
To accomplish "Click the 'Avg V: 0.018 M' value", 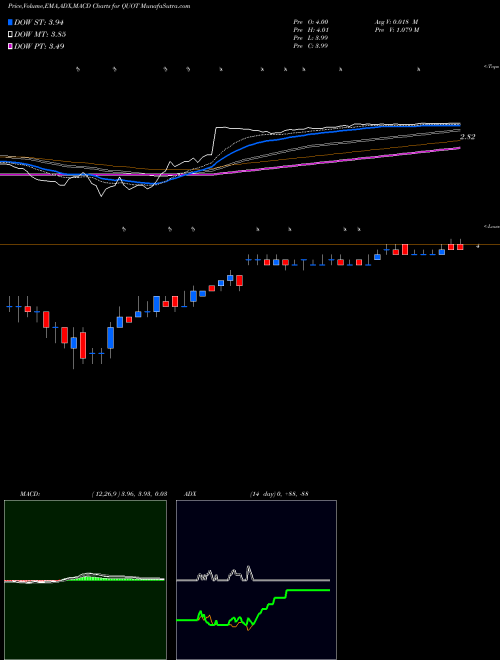I will pyautogui.click(x=396, y=21).
